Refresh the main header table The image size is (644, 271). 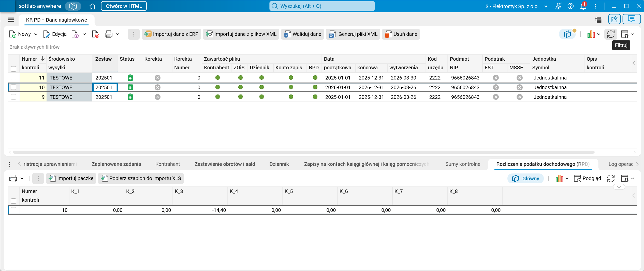[611, 34]
